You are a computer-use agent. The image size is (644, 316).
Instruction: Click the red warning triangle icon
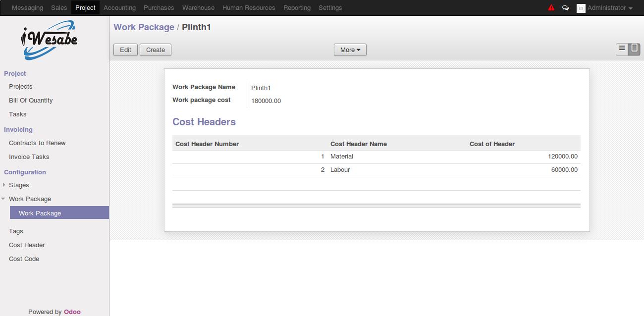551,8
